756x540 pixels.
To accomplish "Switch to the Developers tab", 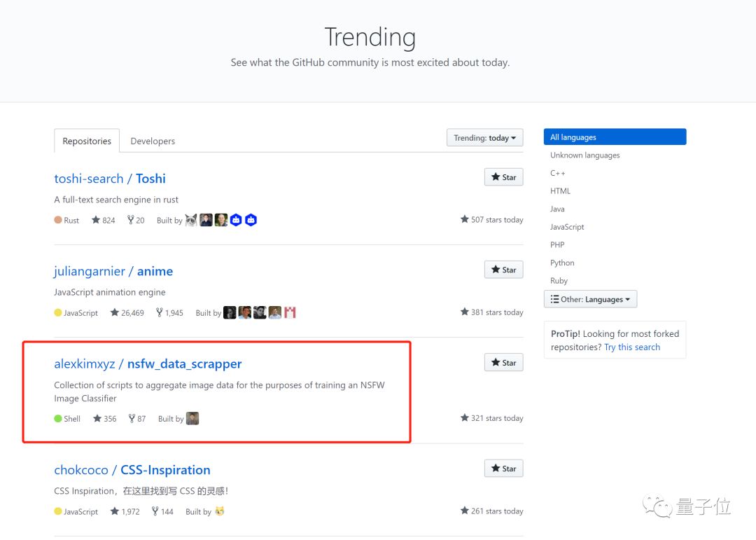I will coord(153,141).
